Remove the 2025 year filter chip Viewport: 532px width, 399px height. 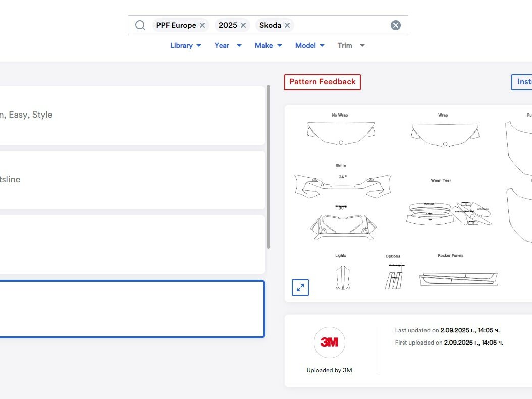(243, 25)
